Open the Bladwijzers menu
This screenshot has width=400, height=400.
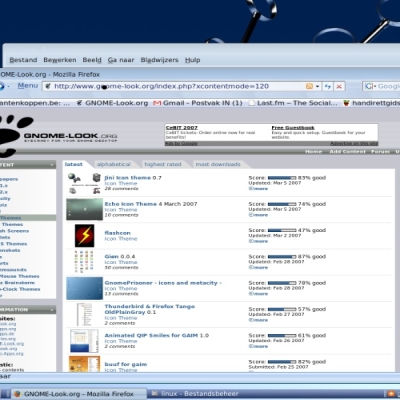[159, 60]
